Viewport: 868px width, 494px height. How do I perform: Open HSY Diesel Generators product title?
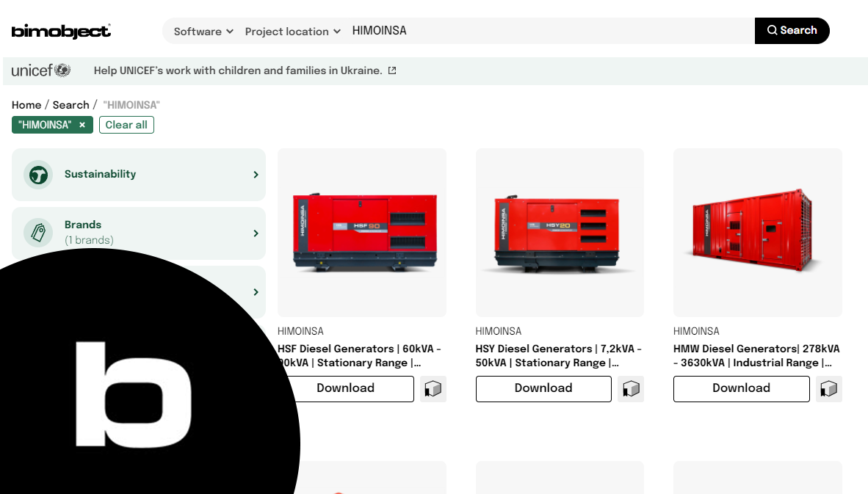[x=559, y=356]
